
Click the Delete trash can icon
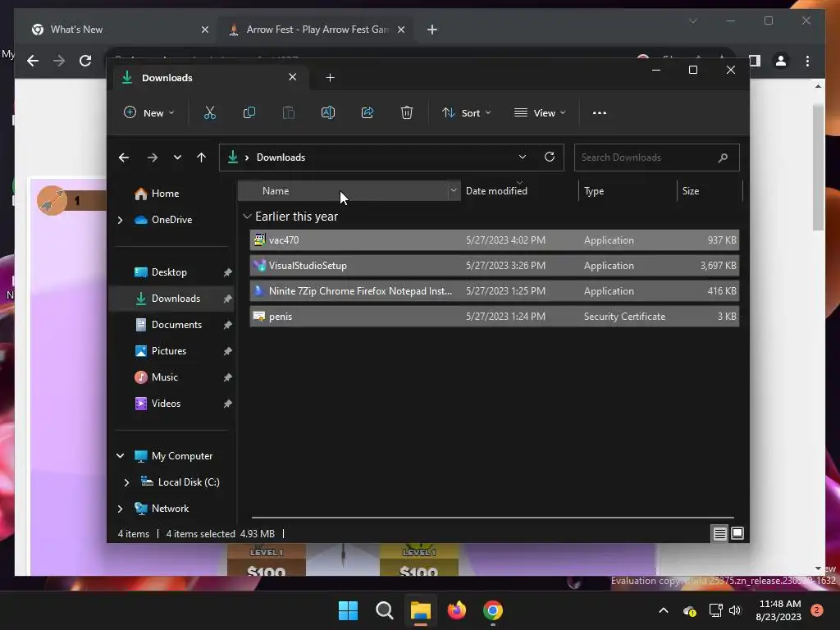pos(407,112)
